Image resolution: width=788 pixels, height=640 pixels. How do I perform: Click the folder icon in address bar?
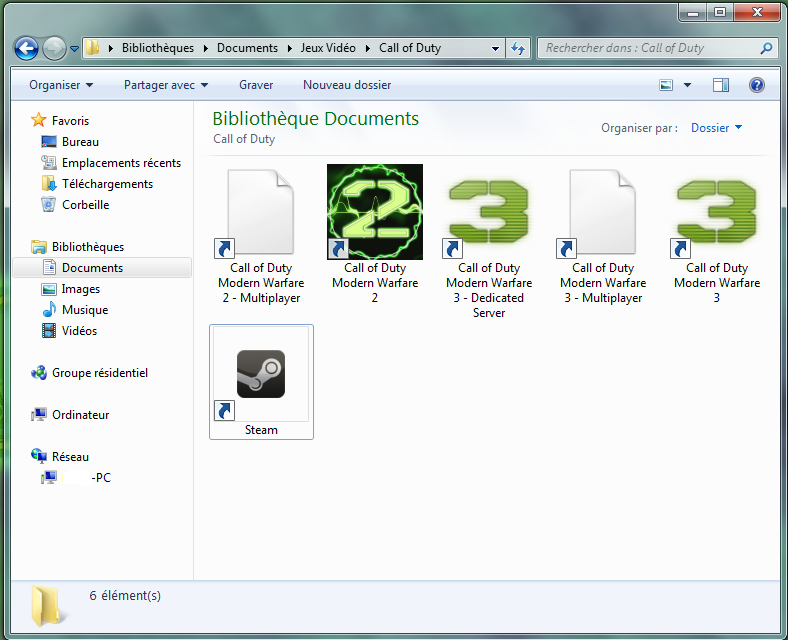(92, 48)
